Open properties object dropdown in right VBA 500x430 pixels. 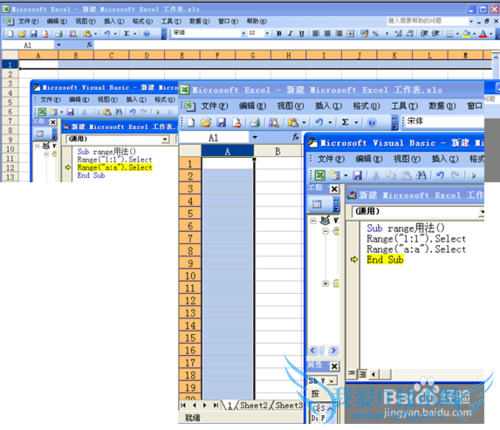(x=331, y=381)
